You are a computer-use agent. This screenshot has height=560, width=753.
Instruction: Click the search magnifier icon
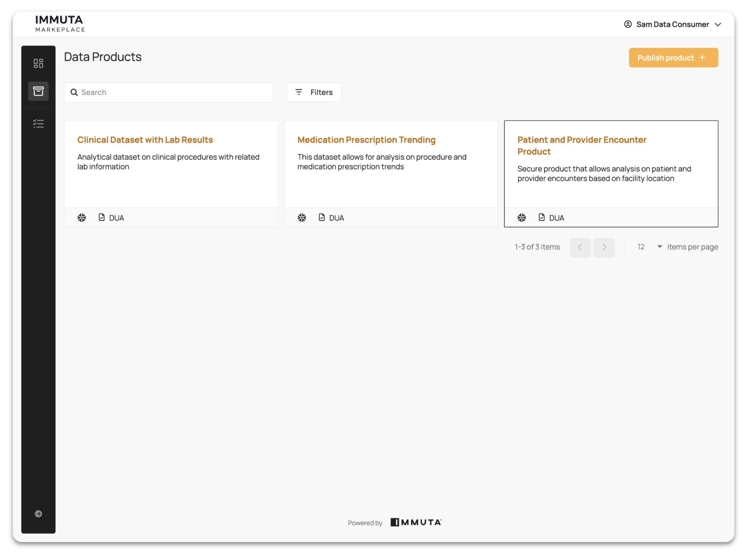(x=74, y=93)
